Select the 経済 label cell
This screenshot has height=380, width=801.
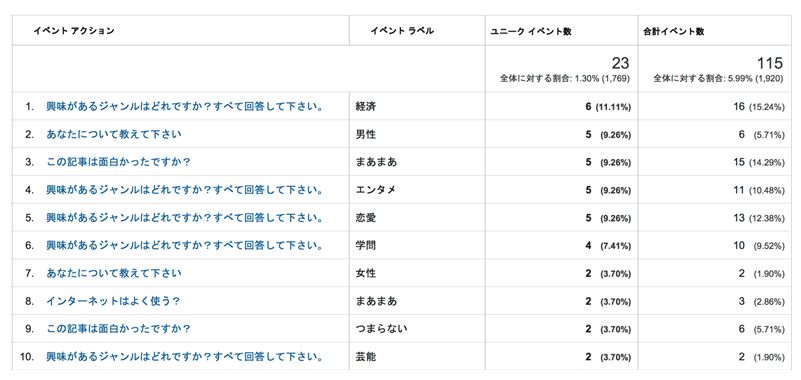click(366, 107)
